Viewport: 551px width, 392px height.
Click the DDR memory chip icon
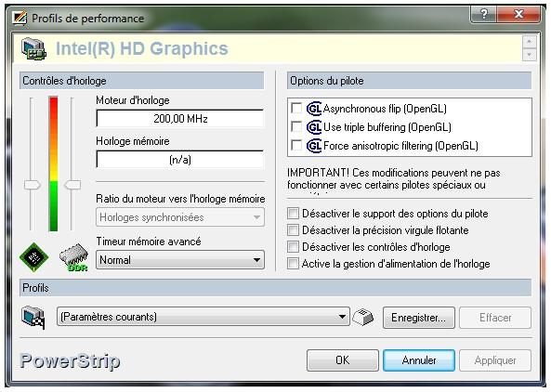[x=73, y=257]
